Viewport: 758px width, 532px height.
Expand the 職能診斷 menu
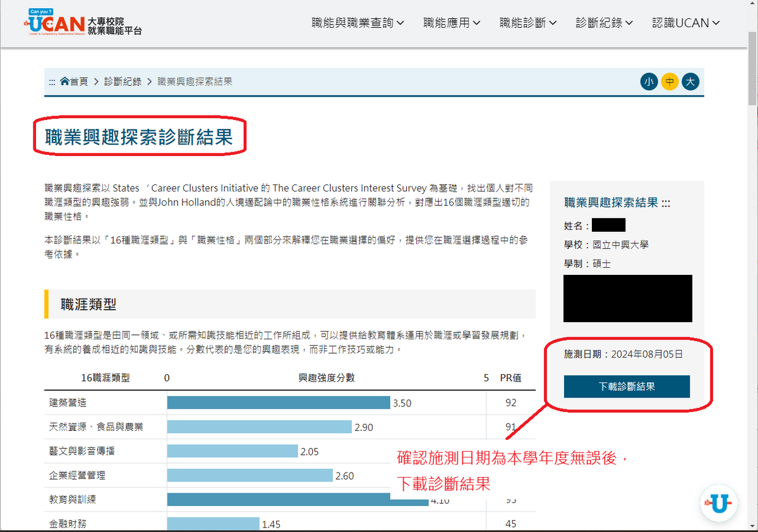point(528,23)
